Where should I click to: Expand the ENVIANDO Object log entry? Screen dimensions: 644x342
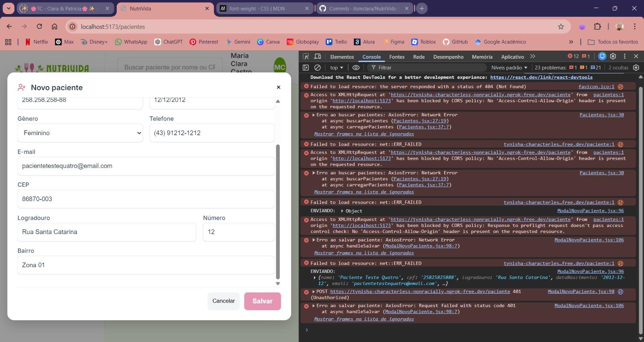pos(342,211)
